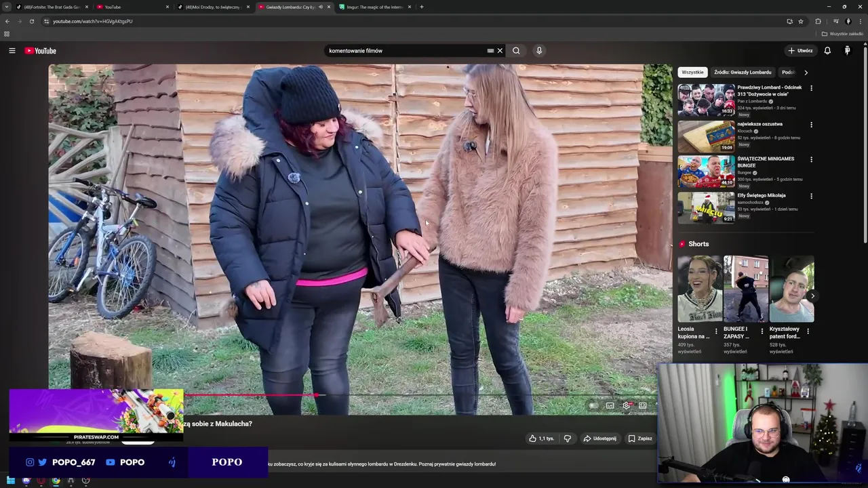The height and width of the screenshot is (488, 868).
Task: Open the browser extensions puzzle icon
Action: click(818, 21)
